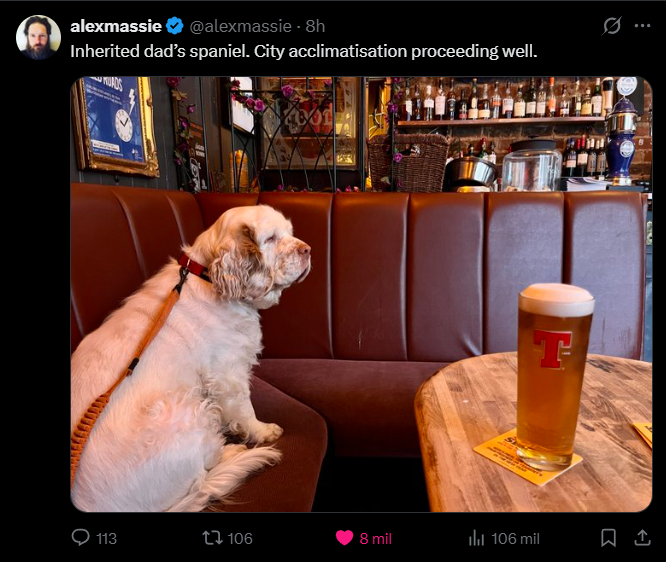Click the share upload arrow icon
This screenshot has height=562, width=666.
click(642, 538)
